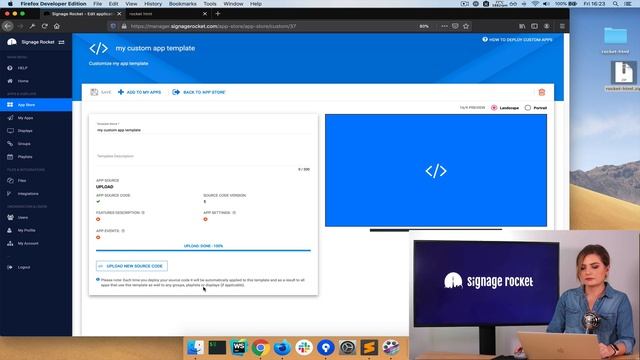Screen dimensions: 640x360
Task: Click the Firefox home button
Action: (57, 26)
